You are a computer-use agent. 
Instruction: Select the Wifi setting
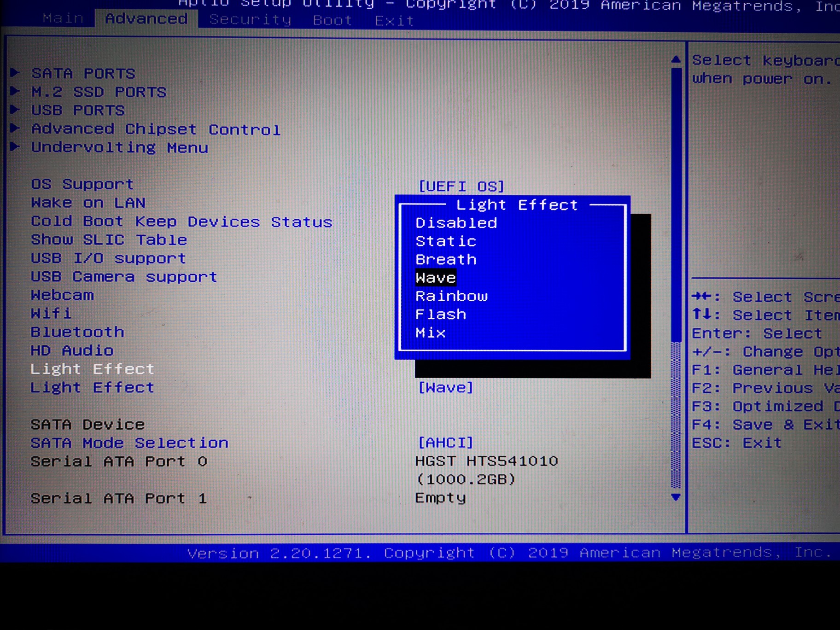click(51, 314)
